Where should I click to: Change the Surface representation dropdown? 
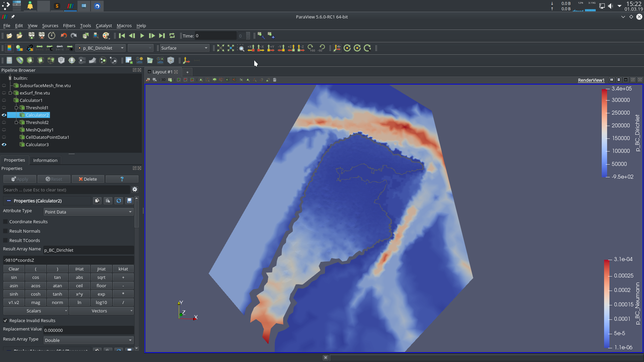[x=184, y=48]
